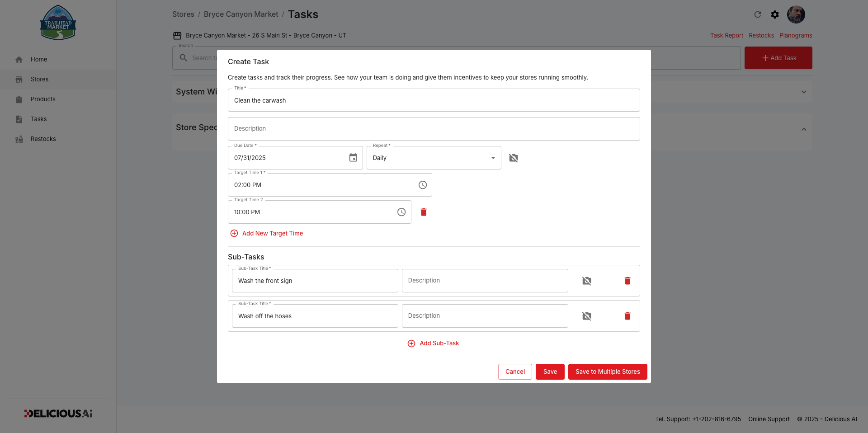Open the Task Report link

(x=726, y=35)
